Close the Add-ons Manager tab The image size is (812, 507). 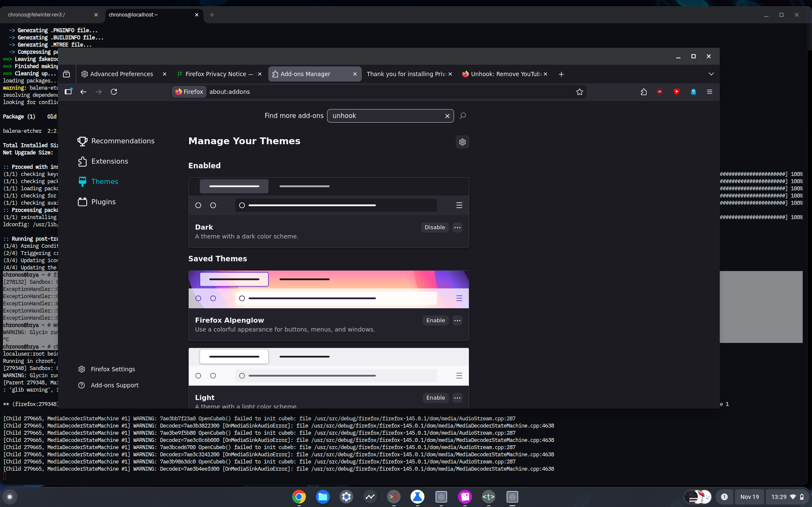click(x=355, y=74)
